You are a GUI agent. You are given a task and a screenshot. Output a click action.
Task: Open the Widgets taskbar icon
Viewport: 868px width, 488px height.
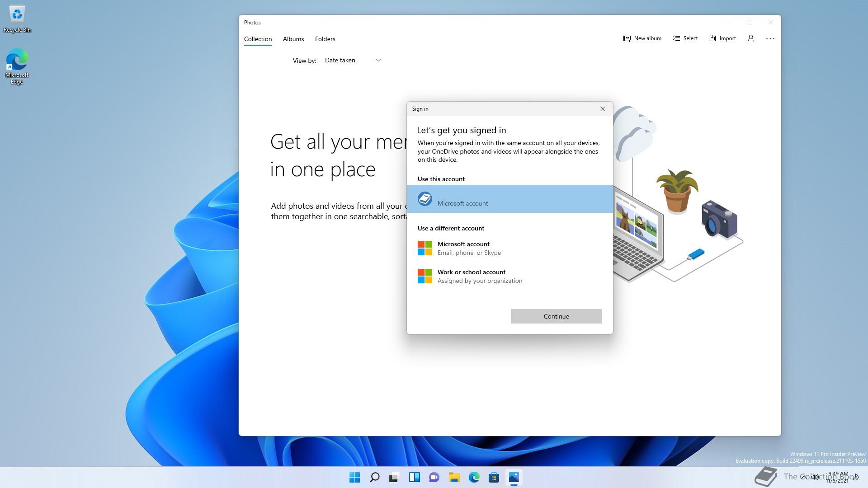(415, 477)
